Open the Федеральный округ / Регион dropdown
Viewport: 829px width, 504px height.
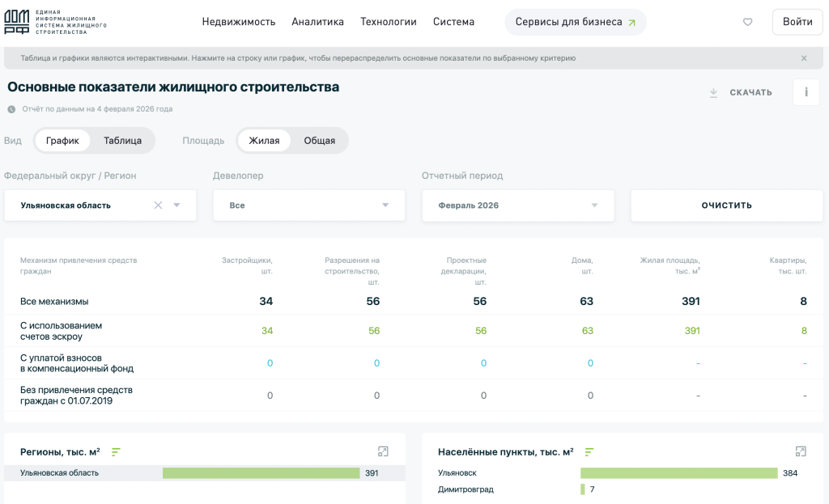click(x=100, y=205)
